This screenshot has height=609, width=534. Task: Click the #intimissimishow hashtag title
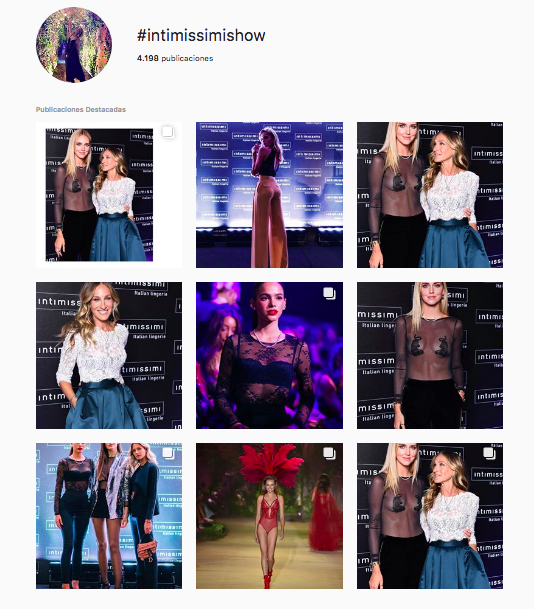pyautogui.click(x=201, y=35)
